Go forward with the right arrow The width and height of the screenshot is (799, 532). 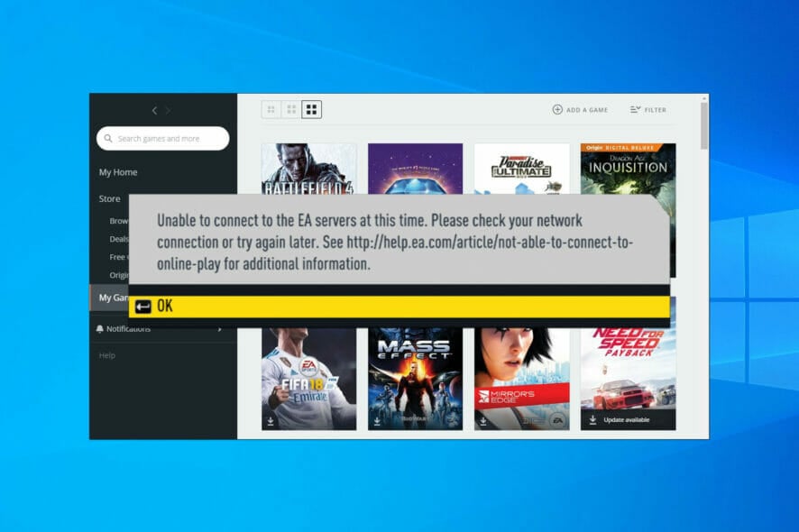(168, 111)
